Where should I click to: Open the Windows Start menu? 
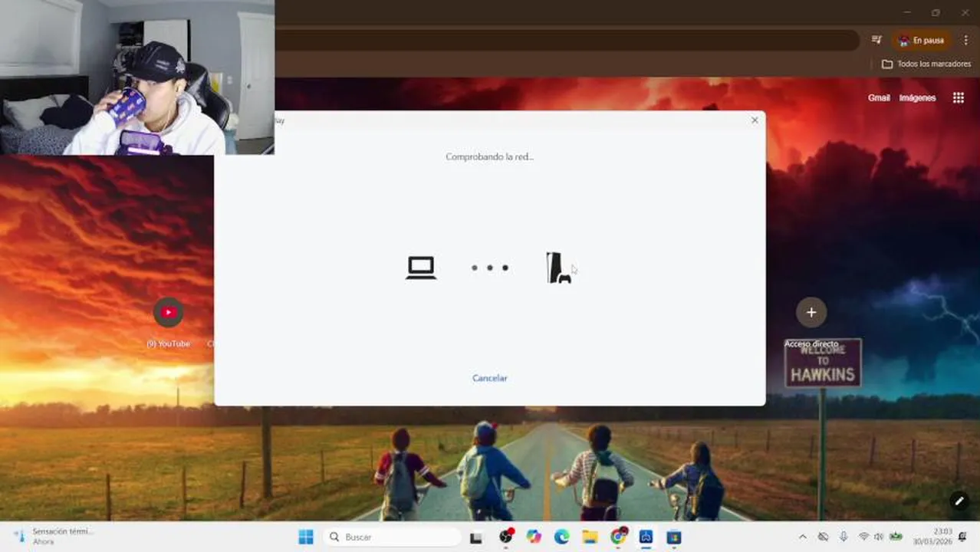(306, 537)
